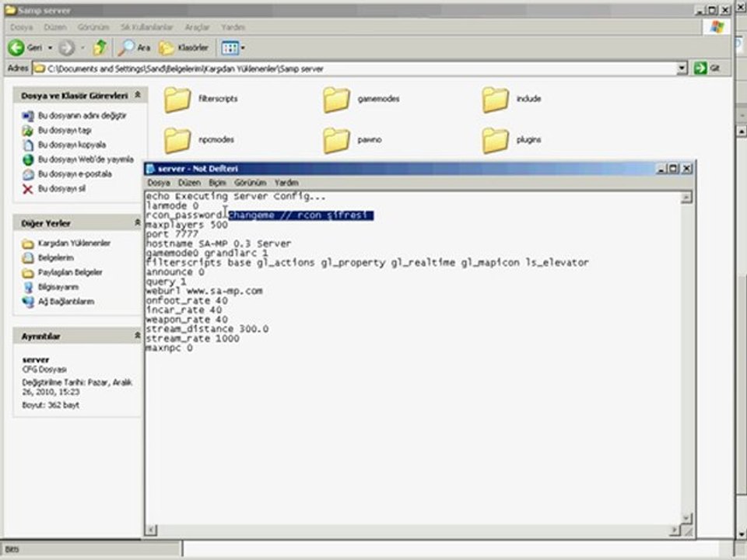Minimize the server Notepad window
Viewport: 747px width, 560px height.
pyautogui.click(x=661, y=169)
